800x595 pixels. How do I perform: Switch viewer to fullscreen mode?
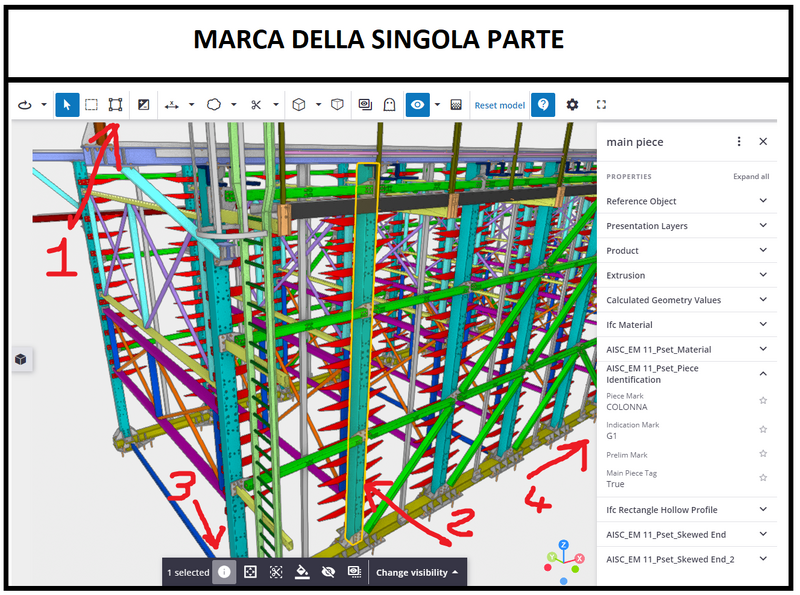point(601,105)
